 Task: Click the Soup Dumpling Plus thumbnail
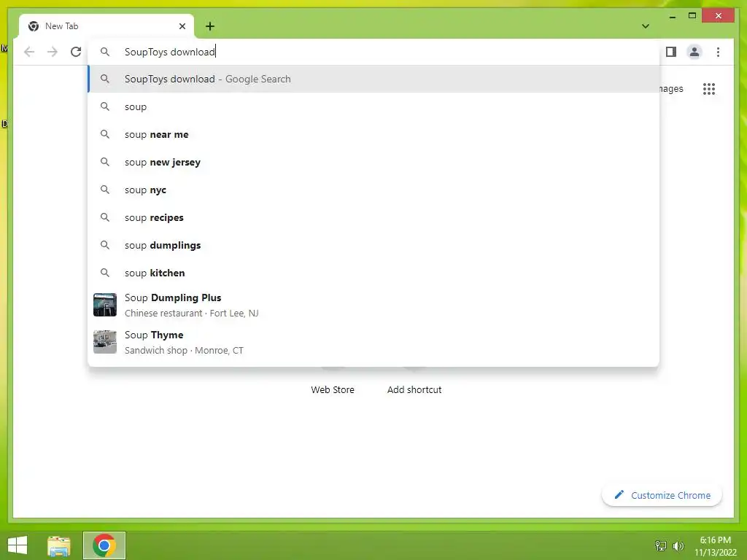(x=105, y=305)
